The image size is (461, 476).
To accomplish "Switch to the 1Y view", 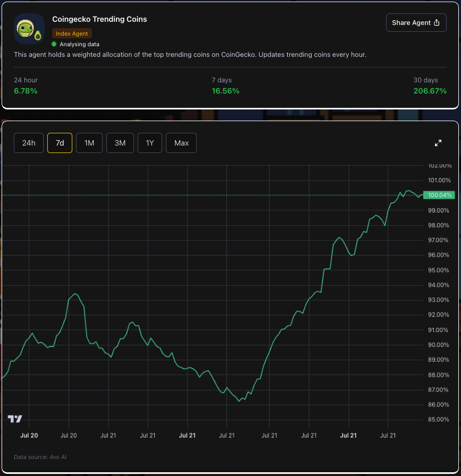I will pyautogui.click(x=149, y=142).
